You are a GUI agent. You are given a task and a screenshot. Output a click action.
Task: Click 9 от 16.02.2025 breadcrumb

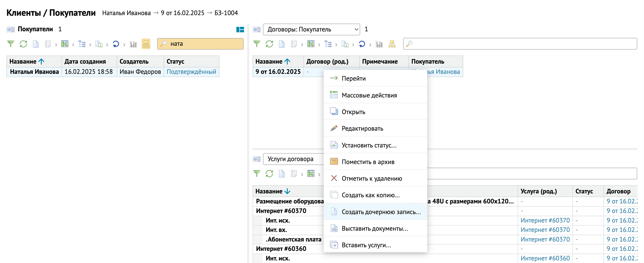click(x=182, y=13)
